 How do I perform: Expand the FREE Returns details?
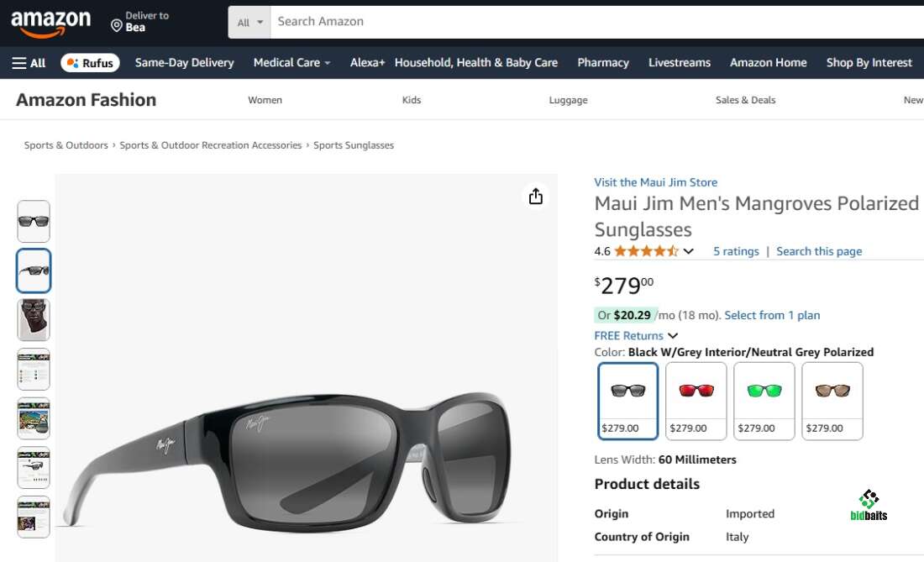[x=636, y=336]
